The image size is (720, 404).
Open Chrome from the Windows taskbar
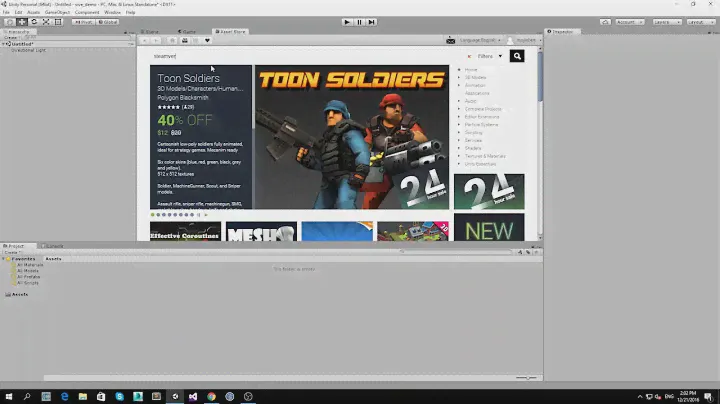tap(211, 396)
